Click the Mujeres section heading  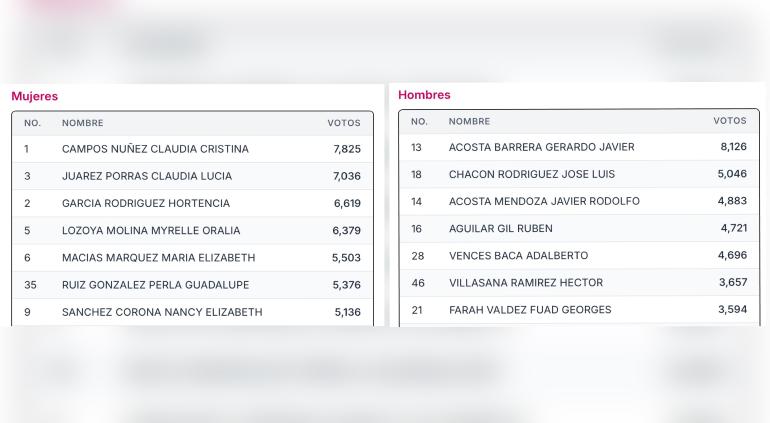pyautogui.click(x=34, y=96)
